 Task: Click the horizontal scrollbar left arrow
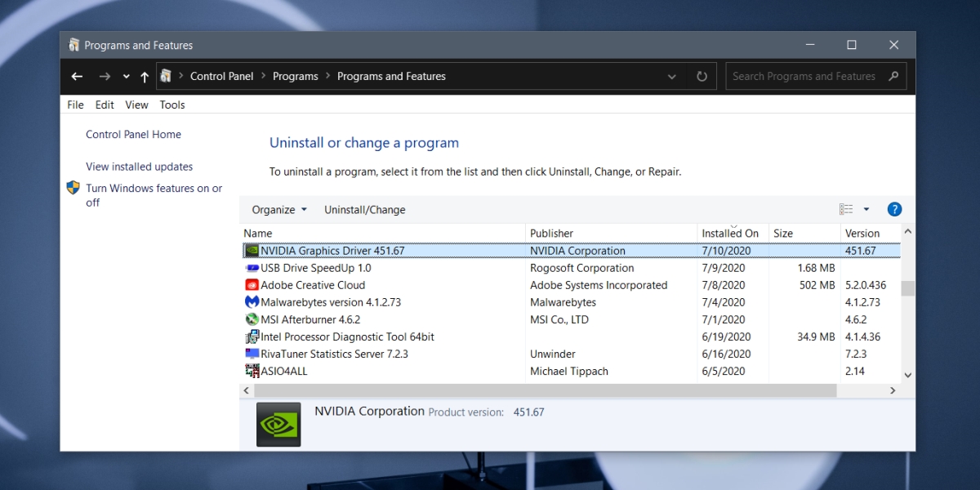[x=247, y=391]
